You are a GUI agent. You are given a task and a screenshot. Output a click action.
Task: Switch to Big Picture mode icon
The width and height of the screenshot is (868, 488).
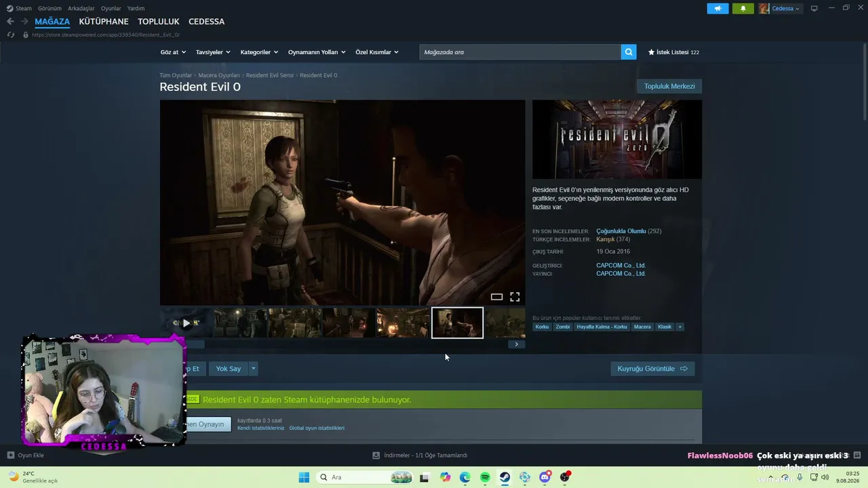coord(814,9)
